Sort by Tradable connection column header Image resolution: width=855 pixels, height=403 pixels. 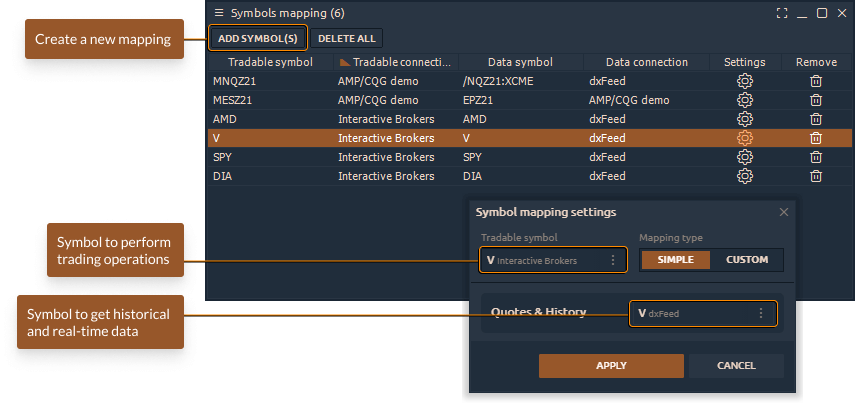(395, 62)
